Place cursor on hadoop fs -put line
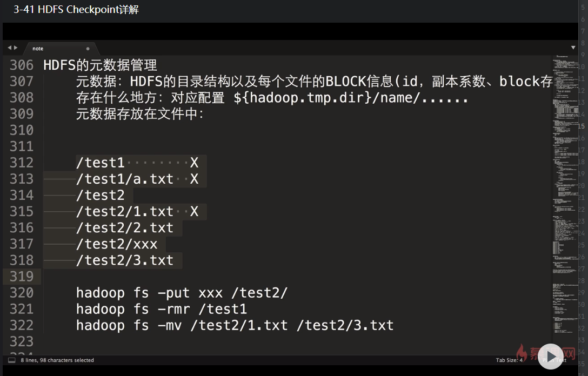The image size is (588, 376). (182, 293)
